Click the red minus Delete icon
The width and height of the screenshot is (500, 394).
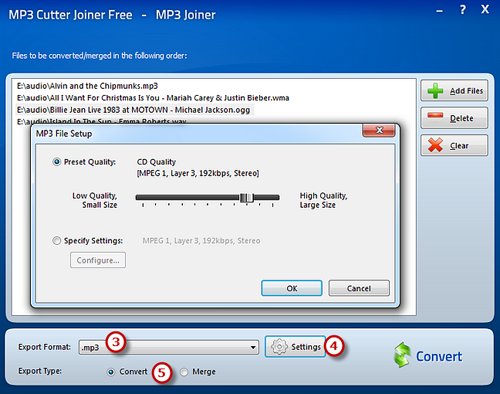pyautogui.click(x=435, y=116)
